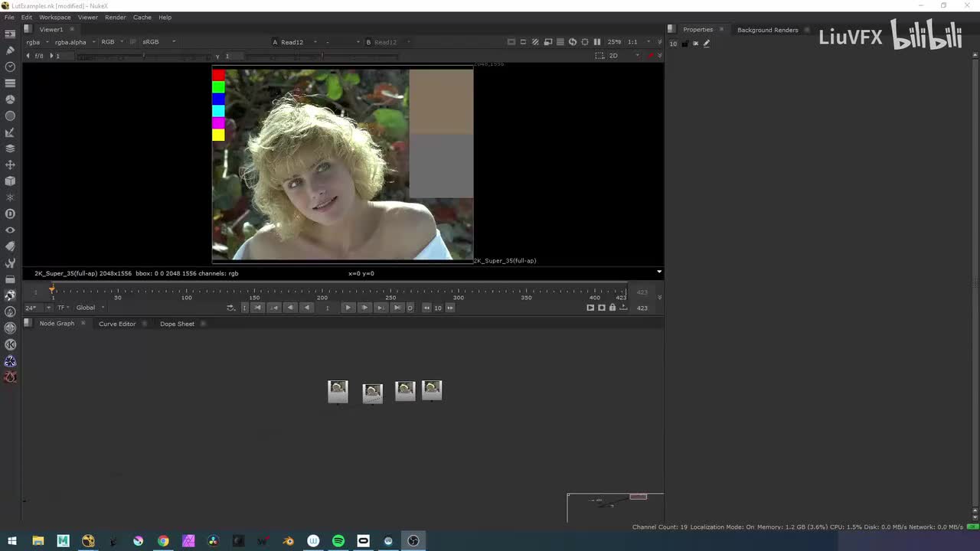Open the Transform nodes move icon

[10, 165]
